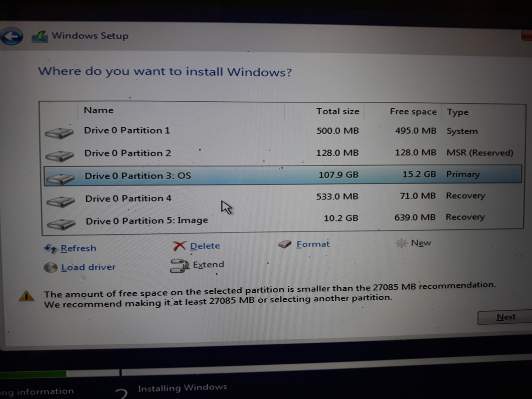Click the Primary type cell
The height and width of the screenshot is (399, 532).
tap(463, 175)
